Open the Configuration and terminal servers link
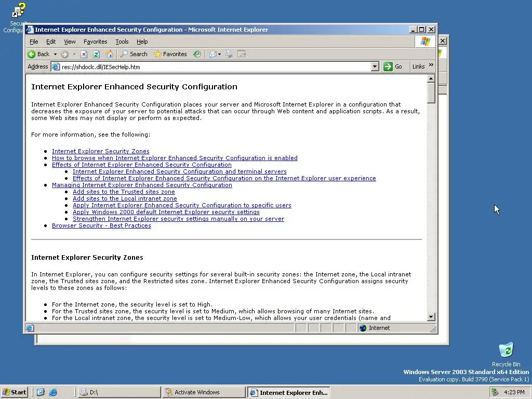The image size is (532, 399). click(x=179, y=171)
